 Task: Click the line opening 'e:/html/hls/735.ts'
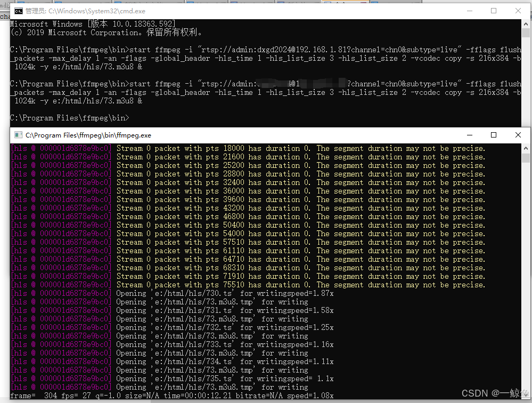coord(173,378)
